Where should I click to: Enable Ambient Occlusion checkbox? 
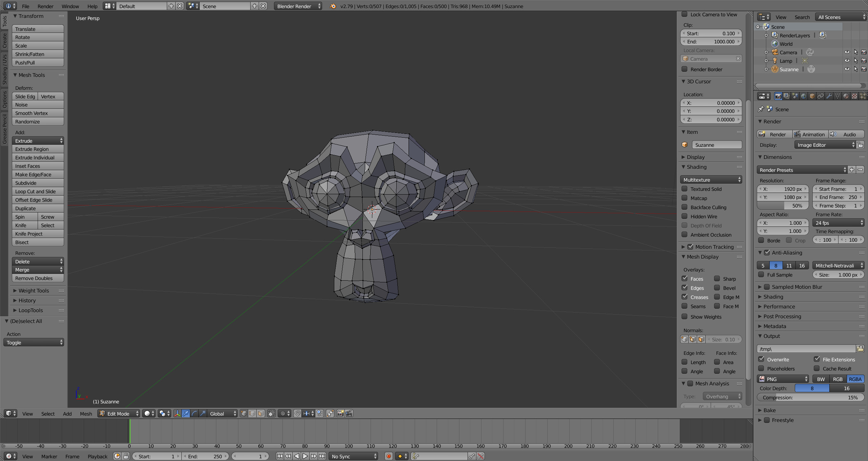tap(685, 235)
